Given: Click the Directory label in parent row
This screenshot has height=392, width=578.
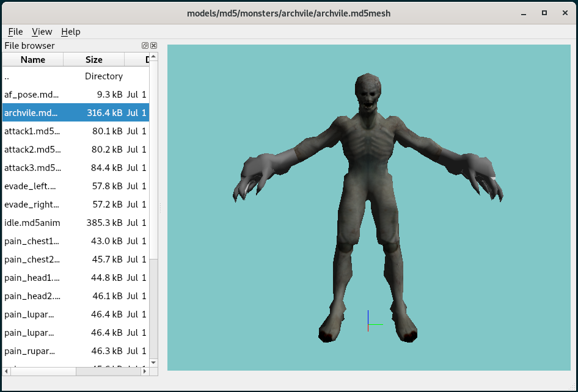Looking at the screenshot, I should tap(104, 76).
